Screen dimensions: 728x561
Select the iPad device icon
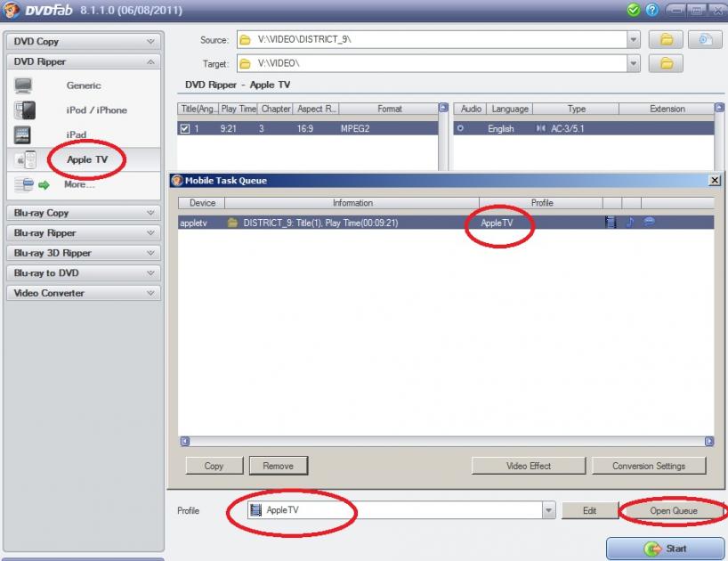22,134
